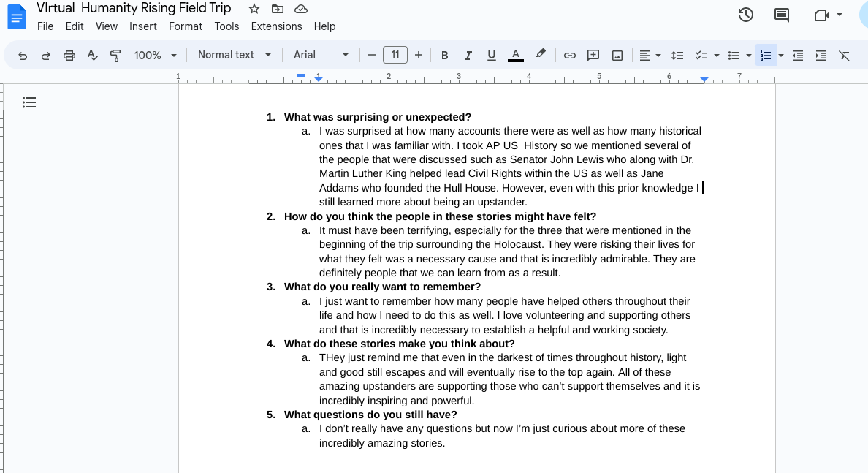
Task: Click the bulleted list icon
Action: (x=734, y=56)
